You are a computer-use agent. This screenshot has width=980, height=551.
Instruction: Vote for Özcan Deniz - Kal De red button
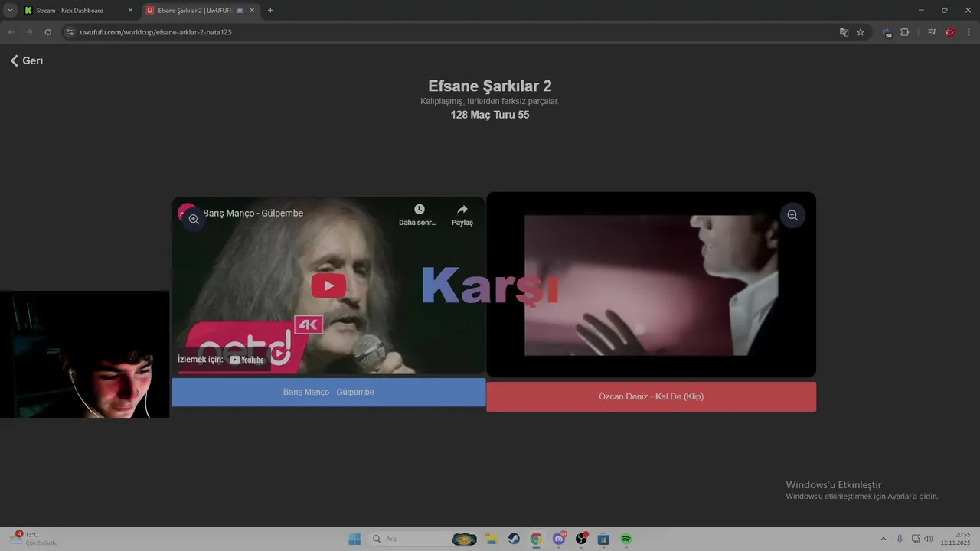pos(651,396)
